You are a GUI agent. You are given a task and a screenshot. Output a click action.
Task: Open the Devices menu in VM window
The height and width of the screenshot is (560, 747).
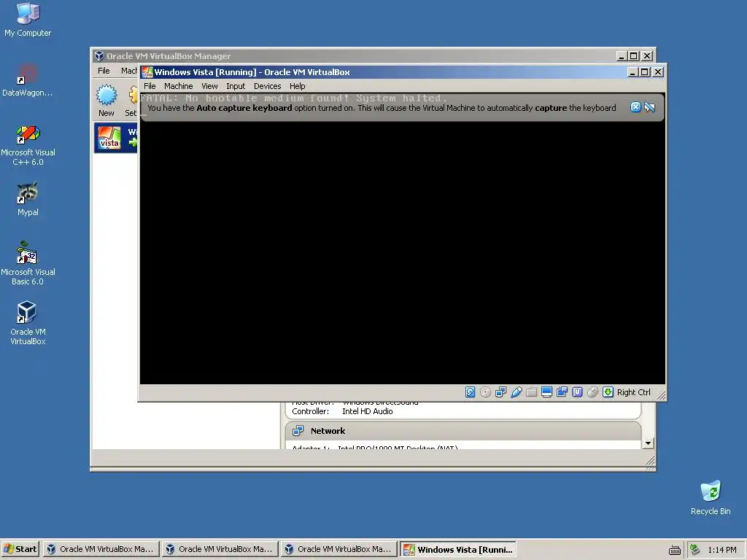tap(267, 86)
